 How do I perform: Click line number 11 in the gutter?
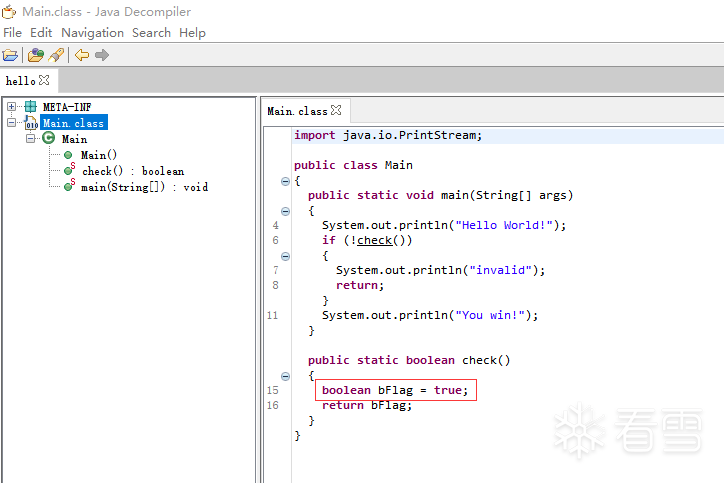272,315
